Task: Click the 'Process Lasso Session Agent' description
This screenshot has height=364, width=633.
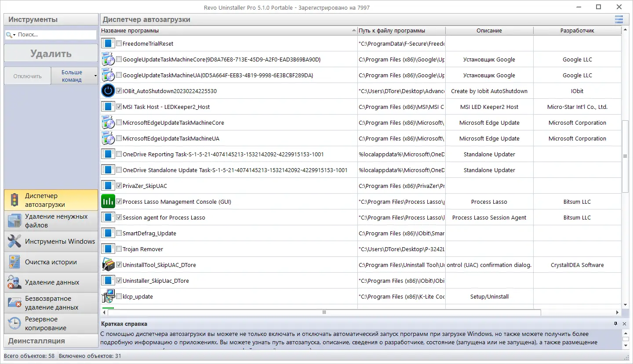Action: tap(489, 217)
